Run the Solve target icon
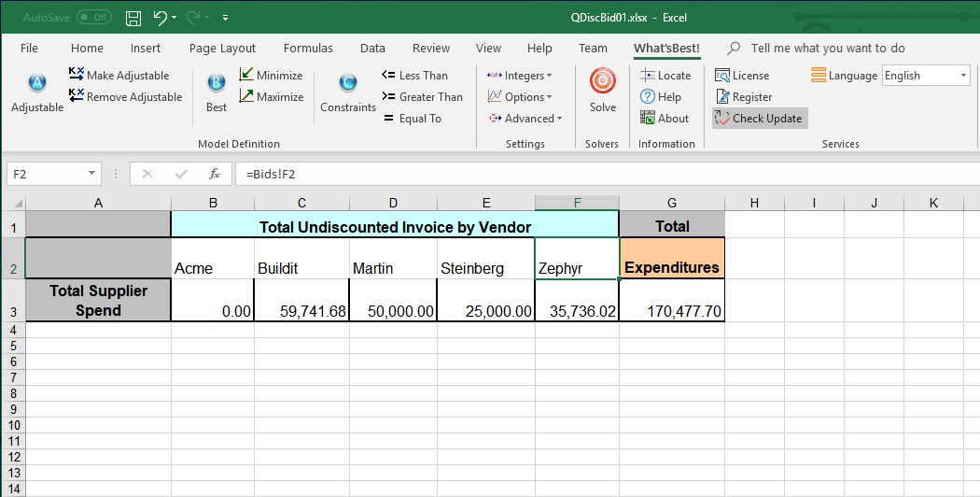980x497 pixels. coord(603,80)
